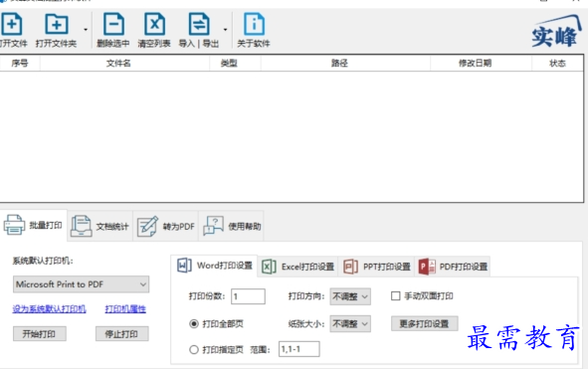
Task: Click the printer icon of Batch Print tab
Action: (x=14, y=225)
